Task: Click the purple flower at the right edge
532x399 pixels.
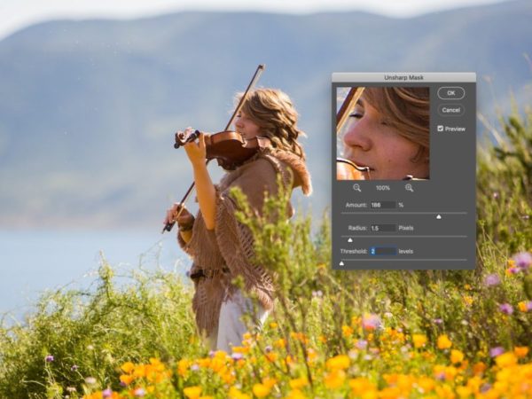Action: tap(522, 259)
